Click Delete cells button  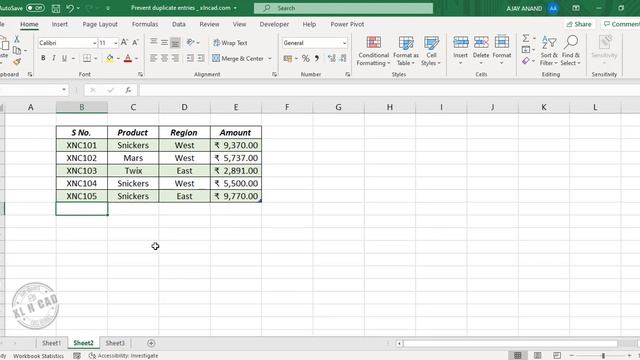click(x=481, y=51)
